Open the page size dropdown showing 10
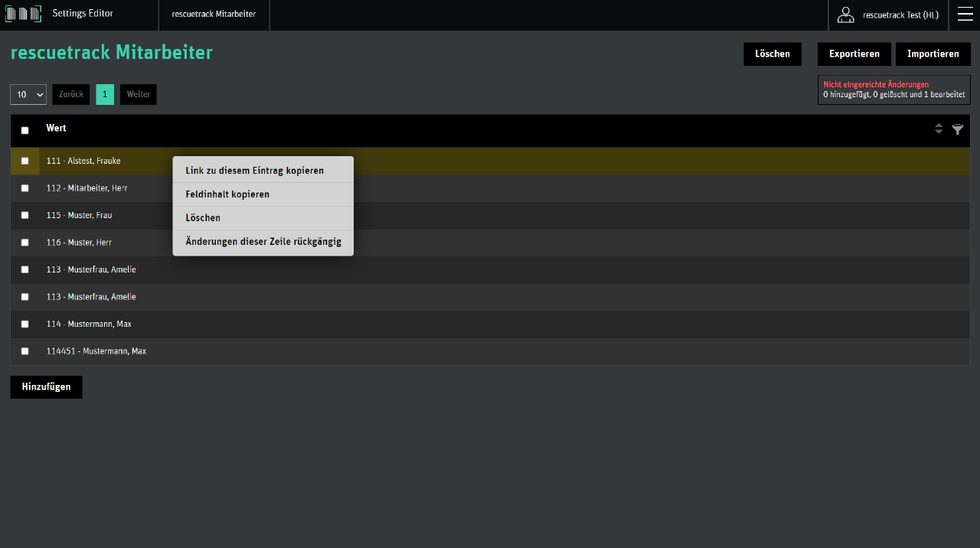Image resolution: width=980 pixels, height=548 pixels. tap(28, 94)
